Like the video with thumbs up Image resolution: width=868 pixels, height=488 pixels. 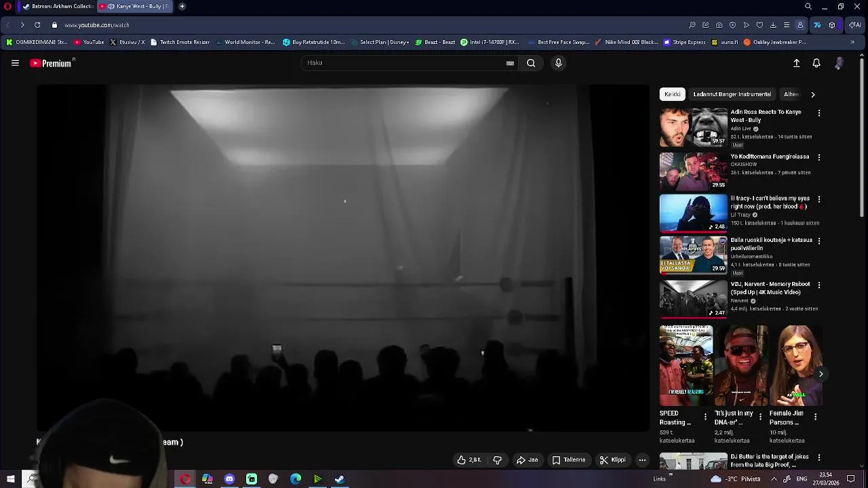coord(469,460)
